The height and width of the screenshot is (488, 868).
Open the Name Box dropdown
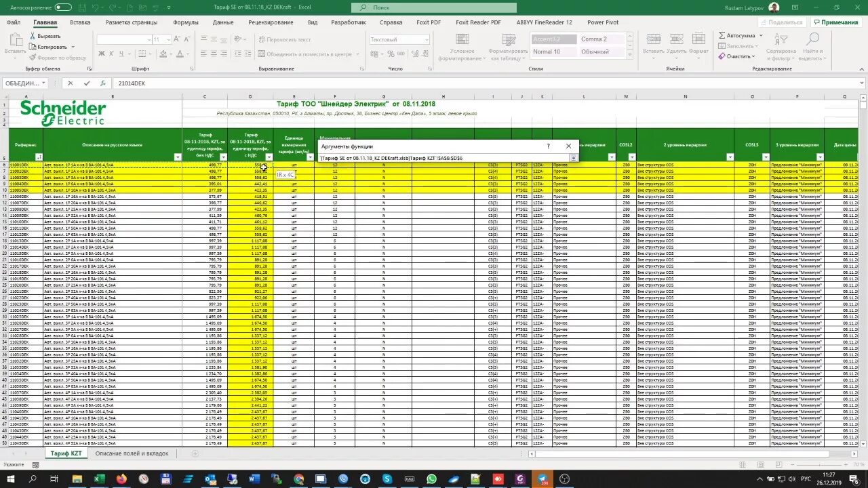pos(43,83)
